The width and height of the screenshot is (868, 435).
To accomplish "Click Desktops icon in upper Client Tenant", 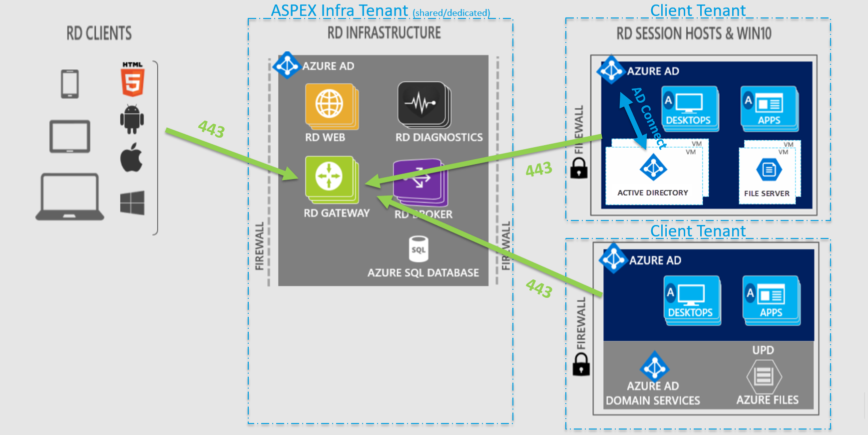I will 690,108.
